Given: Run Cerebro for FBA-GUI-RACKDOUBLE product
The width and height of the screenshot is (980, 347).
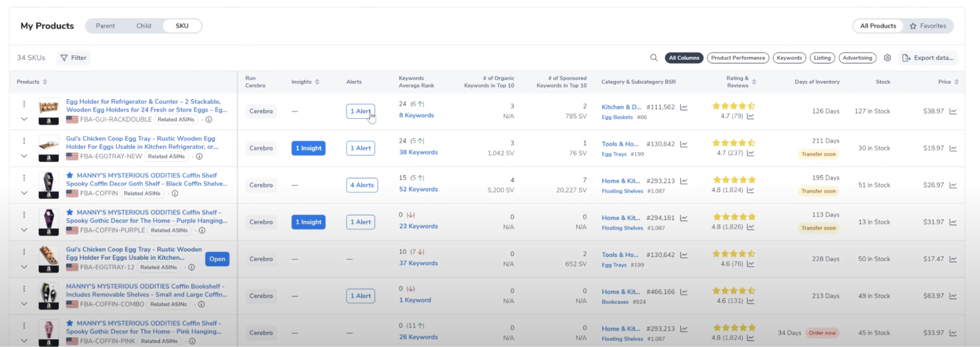Looking at the screenshot, I should [261, 111].
